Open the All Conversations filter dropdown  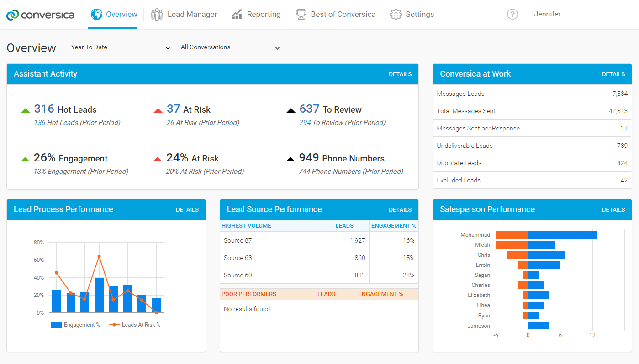231,47
